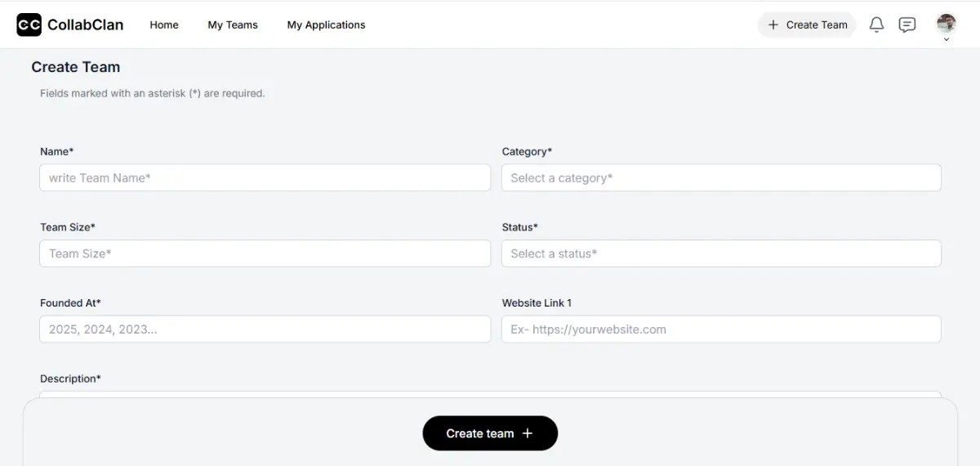Open the My Teams page
Viewport: 980px width, 466px height.
(233, 25)
